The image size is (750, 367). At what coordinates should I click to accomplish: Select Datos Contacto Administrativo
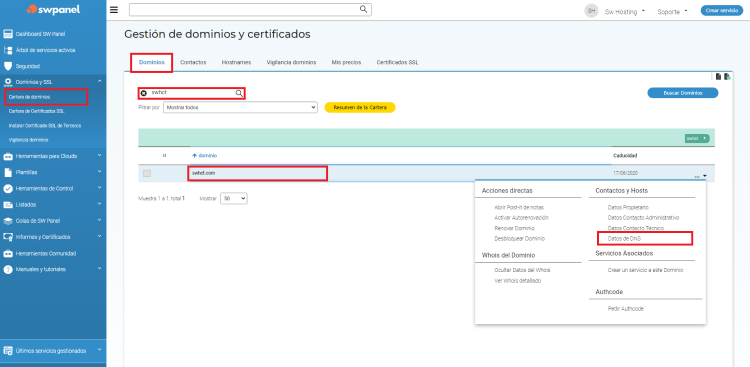(x=643, y=218)
